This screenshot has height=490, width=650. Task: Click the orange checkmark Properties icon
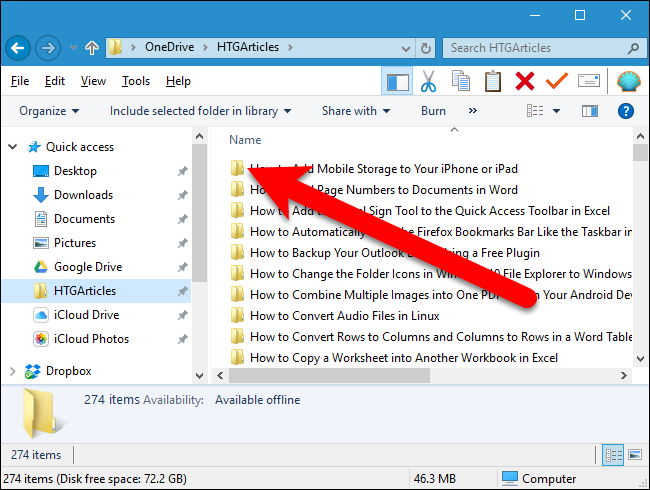pyautogui.click(x=557, y=80)
